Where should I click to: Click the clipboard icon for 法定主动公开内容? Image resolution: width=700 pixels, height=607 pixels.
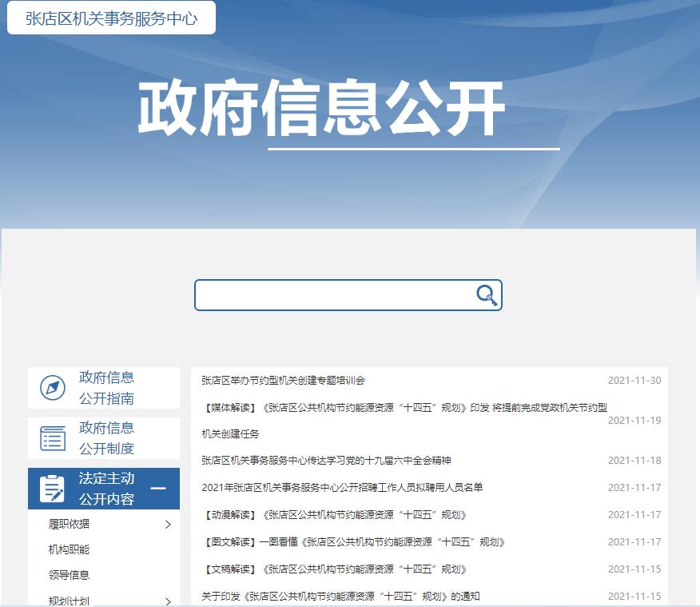53,489
